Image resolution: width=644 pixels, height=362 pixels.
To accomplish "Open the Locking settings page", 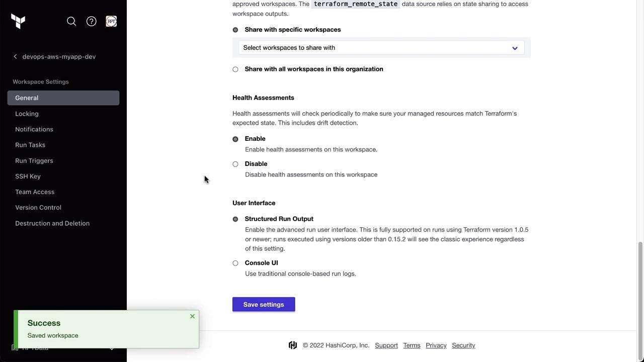I will coord(27,114).
